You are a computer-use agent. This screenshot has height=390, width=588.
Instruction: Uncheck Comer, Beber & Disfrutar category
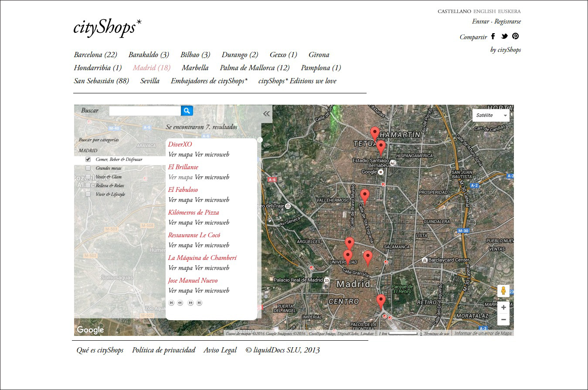tap(88, 160)
